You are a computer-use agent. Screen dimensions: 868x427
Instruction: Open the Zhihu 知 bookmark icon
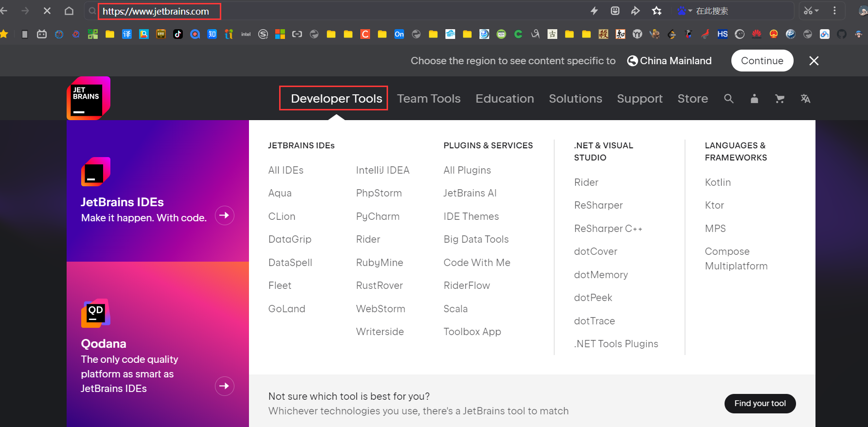point(212,34)
